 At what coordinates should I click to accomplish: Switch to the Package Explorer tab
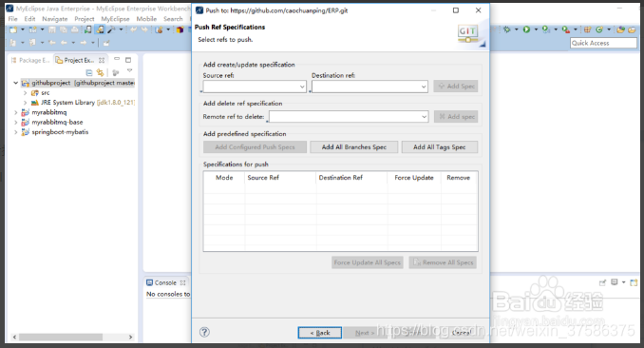tap(30, 60)
